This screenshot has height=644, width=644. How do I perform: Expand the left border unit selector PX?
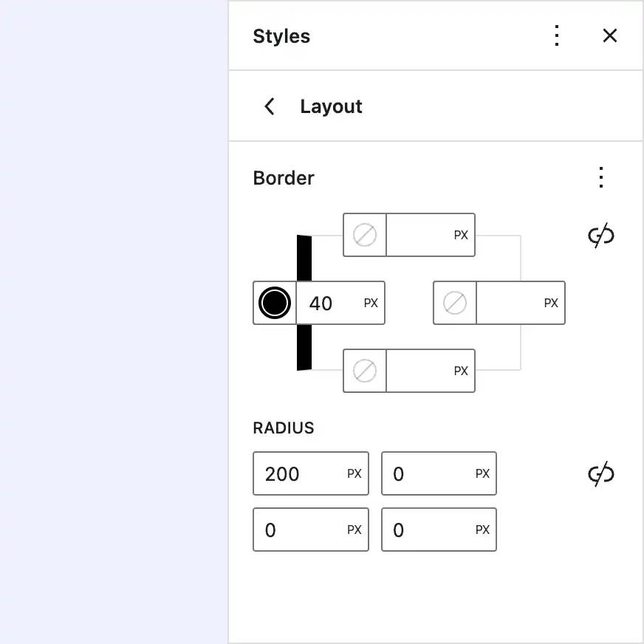pos(370,303)
